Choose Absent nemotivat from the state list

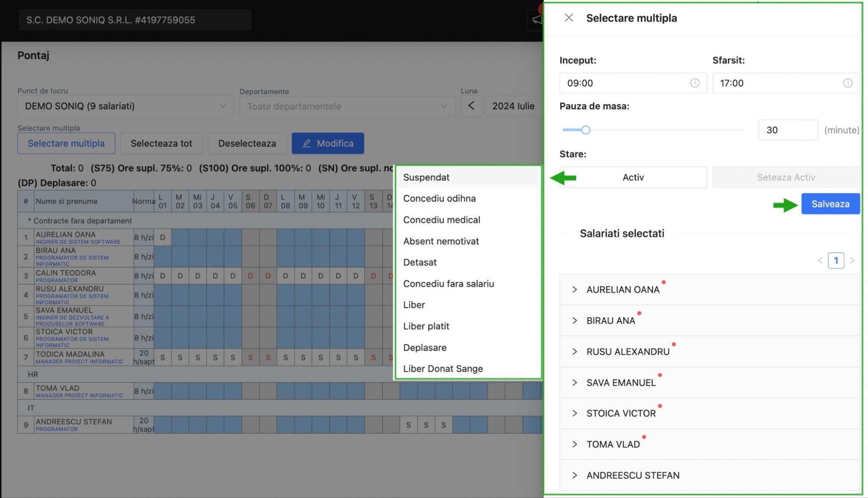point(468,241)
